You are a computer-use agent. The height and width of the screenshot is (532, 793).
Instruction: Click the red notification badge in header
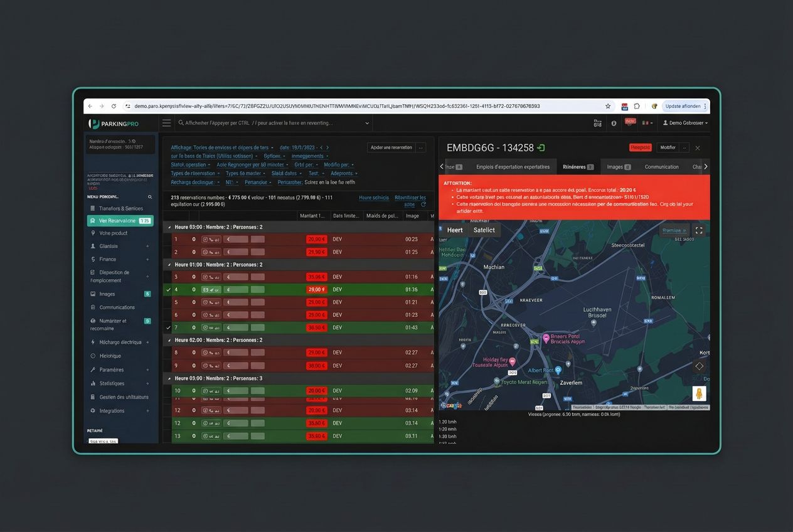[630, 122]
